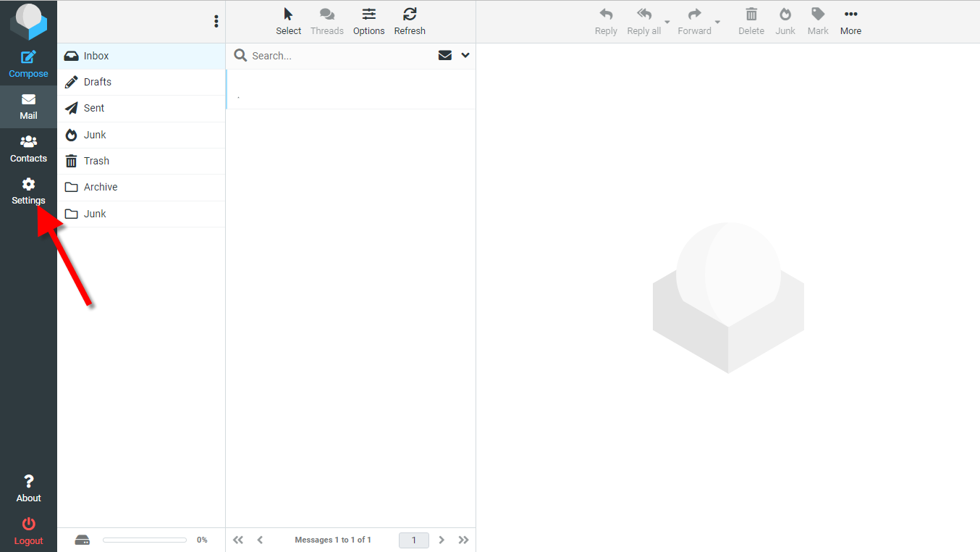Open the Select messages tool
This screenshot has width=980, height=552.
coord(288,22)
